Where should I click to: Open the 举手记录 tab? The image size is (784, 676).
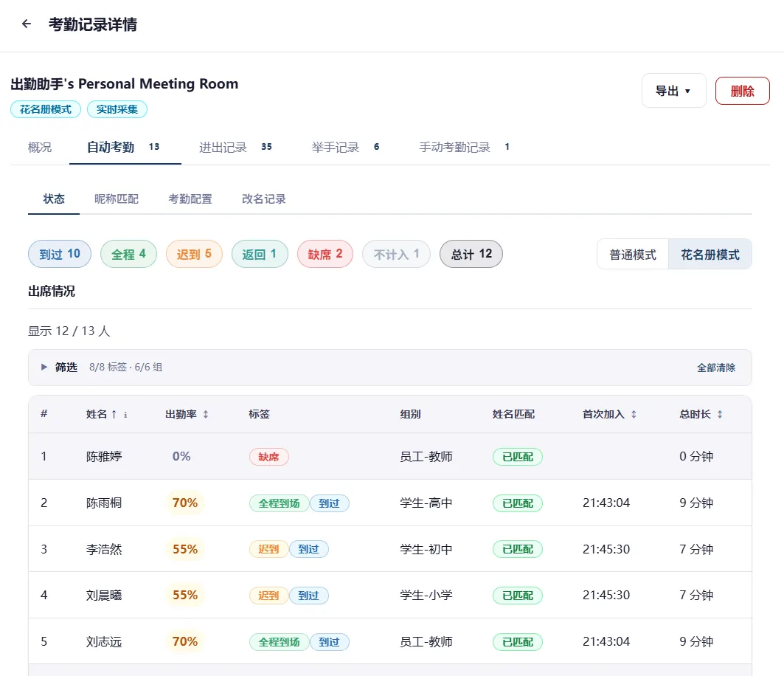pos(345,147)
